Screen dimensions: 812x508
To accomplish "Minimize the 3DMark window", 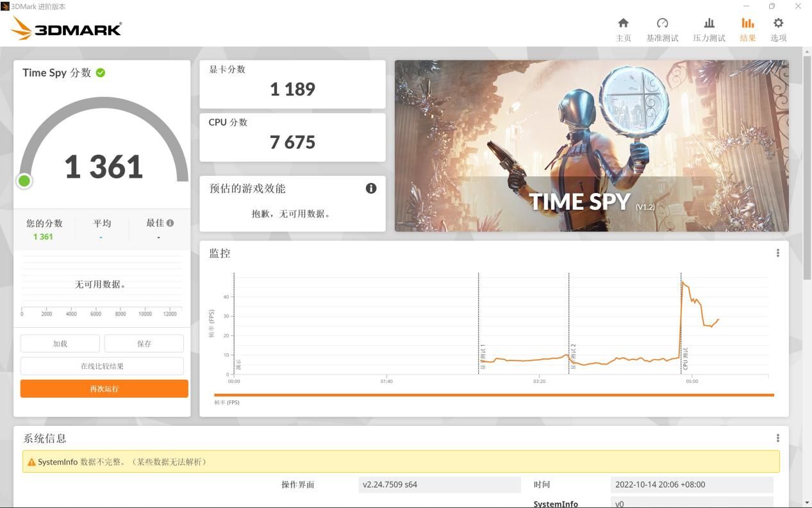I will tap(746, 6).
